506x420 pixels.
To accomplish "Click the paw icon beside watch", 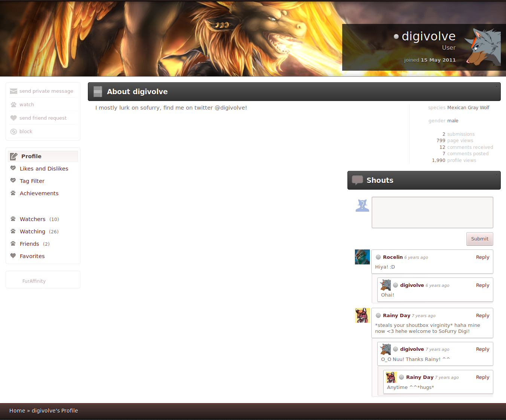I will pos(13,105).
